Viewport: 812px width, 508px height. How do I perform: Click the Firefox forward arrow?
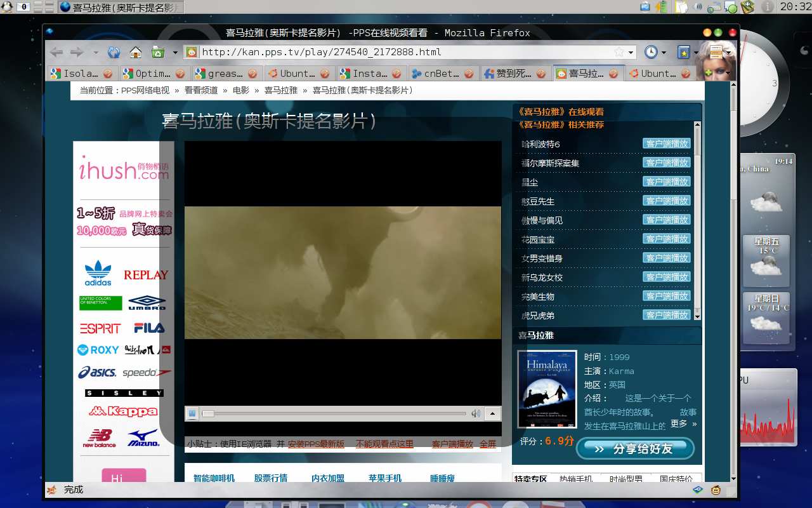pyautogui.click(x=77, y=52)
